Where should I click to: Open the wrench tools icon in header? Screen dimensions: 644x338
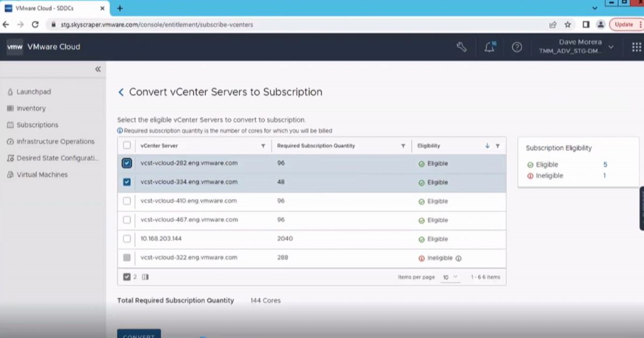(x=462, y=47)
